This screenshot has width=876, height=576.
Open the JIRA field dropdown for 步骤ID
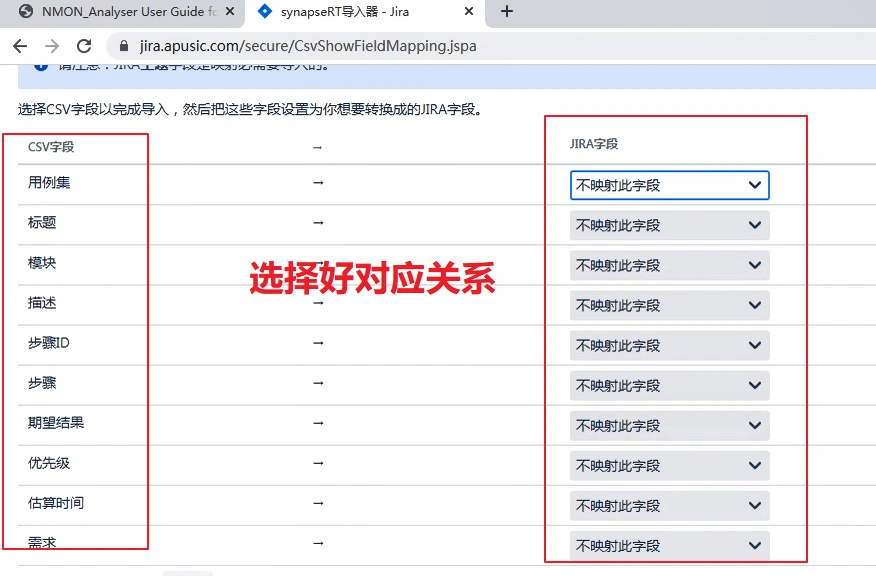[669, 345]
